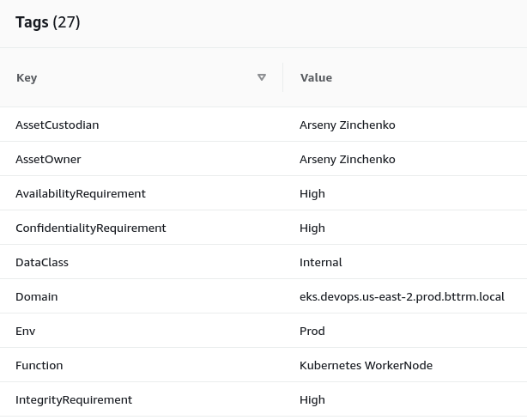This screenshot has width=527, height=420.
Task: Click the Internal value cell
Action: (x=321, y=262)
